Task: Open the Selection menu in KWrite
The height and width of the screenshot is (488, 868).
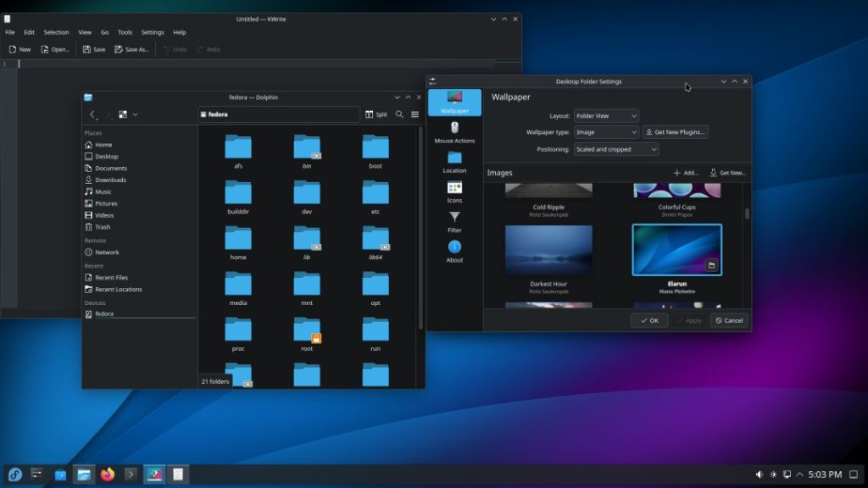Action: tap(56, 32)
